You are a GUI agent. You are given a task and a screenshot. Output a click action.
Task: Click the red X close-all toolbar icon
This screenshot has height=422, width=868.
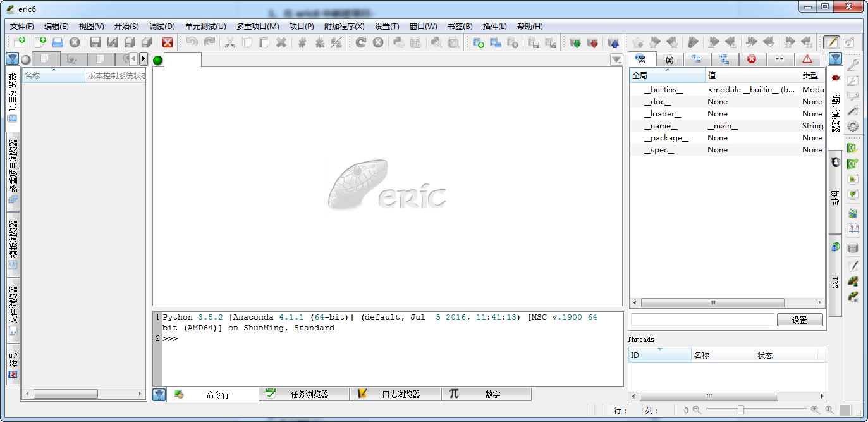pos(168,42)
